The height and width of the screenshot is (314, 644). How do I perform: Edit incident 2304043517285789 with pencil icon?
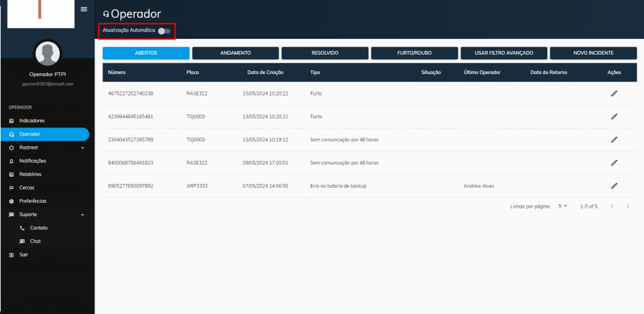click(x=614, y=140)
